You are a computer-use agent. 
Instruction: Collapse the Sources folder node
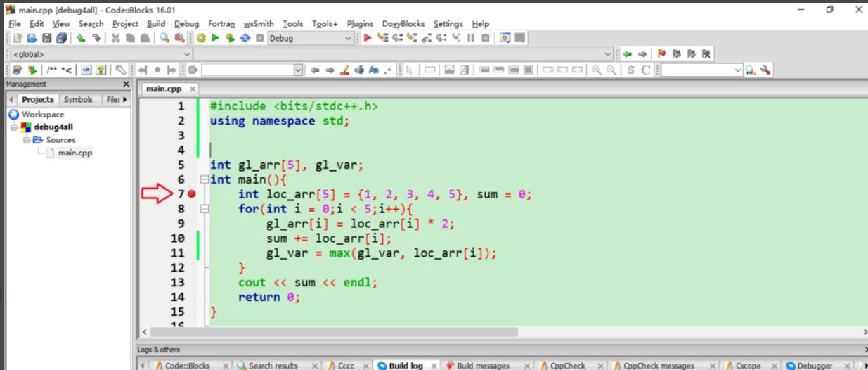coord(26,140)
